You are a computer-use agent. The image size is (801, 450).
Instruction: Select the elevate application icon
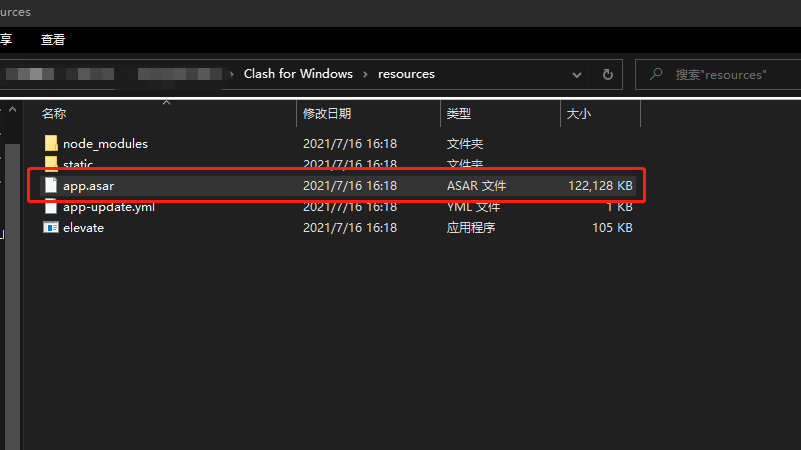(51, 227)
